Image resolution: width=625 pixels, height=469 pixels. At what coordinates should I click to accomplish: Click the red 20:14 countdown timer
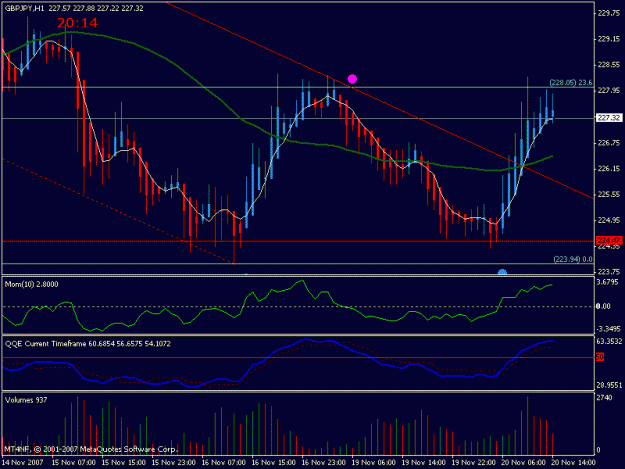click(77, 23)
